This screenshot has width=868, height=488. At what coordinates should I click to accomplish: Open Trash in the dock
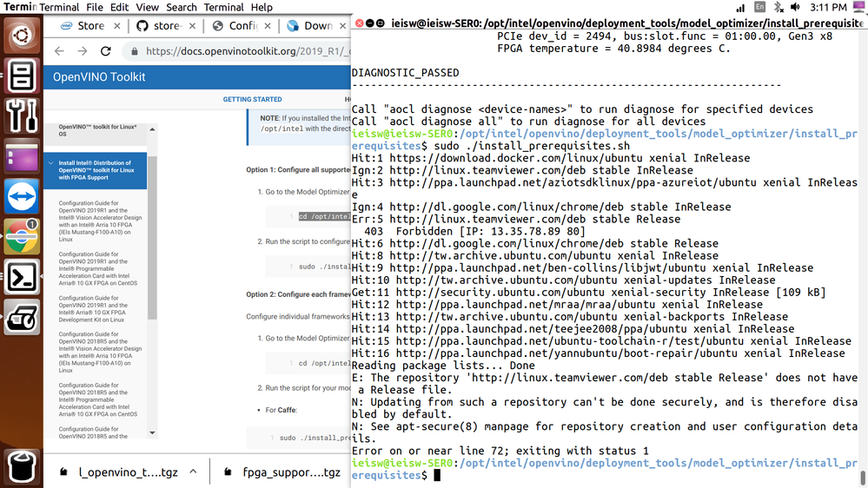pos(22,466)
